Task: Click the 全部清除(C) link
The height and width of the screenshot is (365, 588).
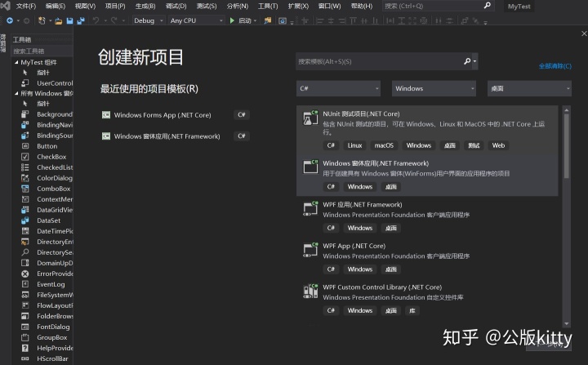Action: pyautogui.click(x=555, y=66)
